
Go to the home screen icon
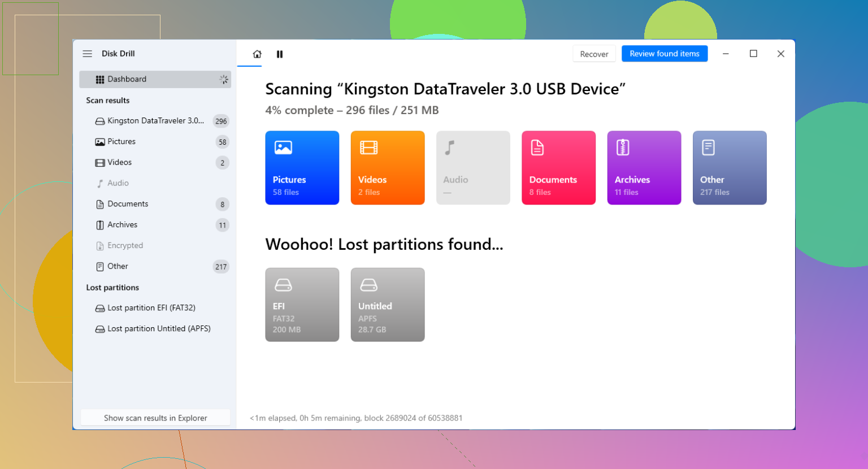(x=257, y=54)
